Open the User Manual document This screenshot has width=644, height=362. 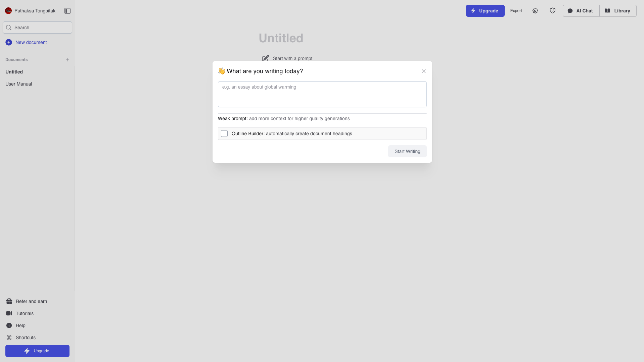[19, 84]
